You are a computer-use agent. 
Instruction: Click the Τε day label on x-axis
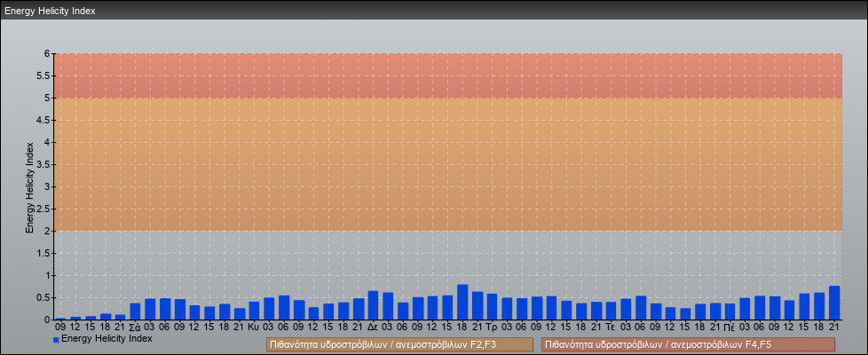611,327
